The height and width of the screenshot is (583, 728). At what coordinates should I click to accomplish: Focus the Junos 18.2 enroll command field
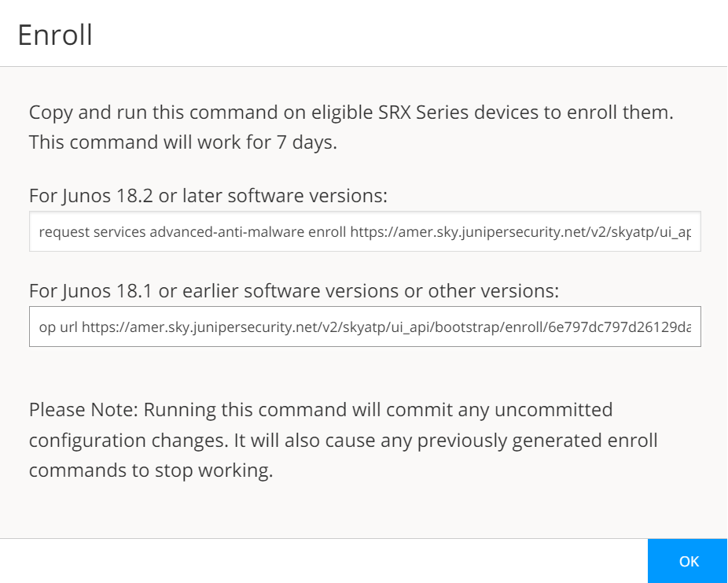click(x=365, y=232)
